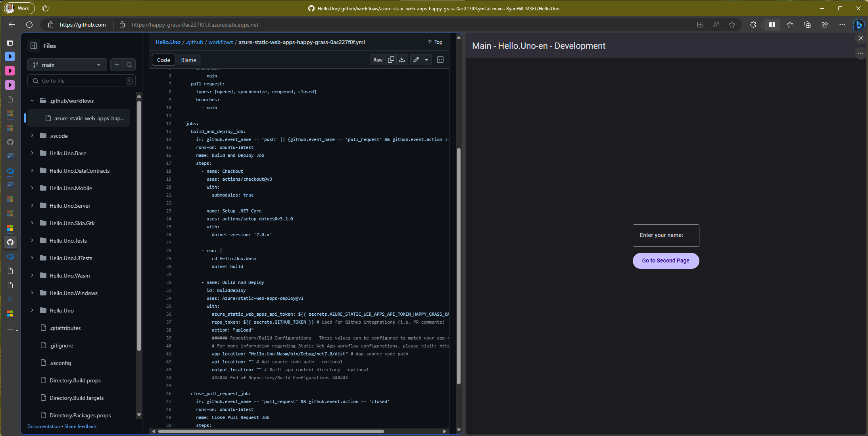
Task: Switch to the Blame tab
Action: coord(188,60)
